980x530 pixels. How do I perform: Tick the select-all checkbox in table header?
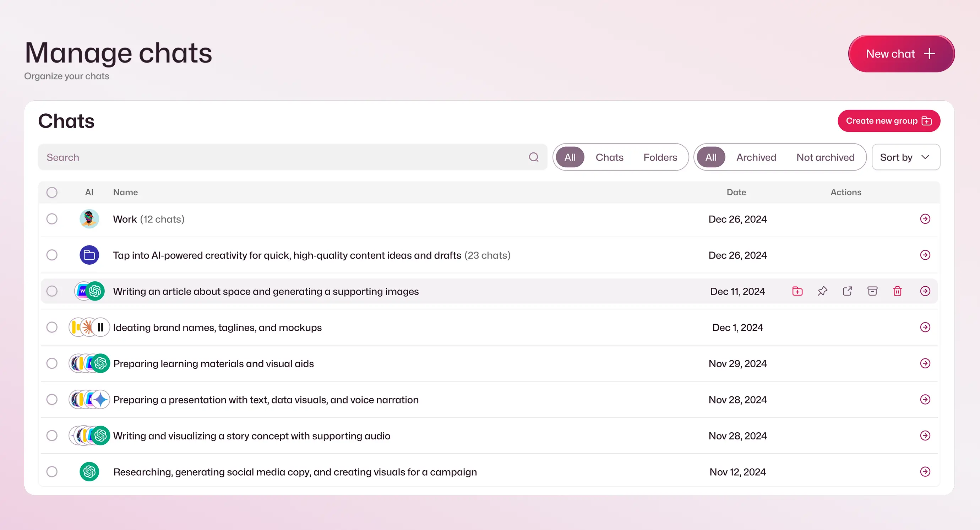coord(52,192)
